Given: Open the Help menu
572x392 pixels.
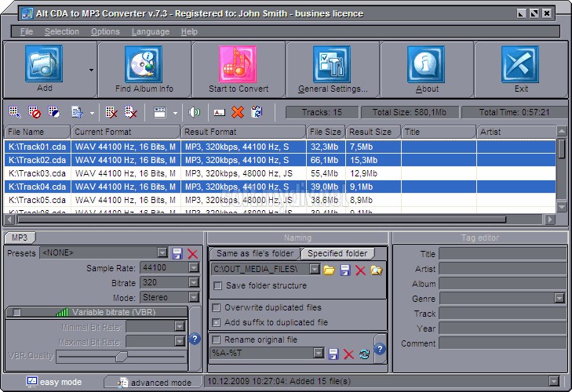Looking at the screenshot, I should (x=189, y=31).
